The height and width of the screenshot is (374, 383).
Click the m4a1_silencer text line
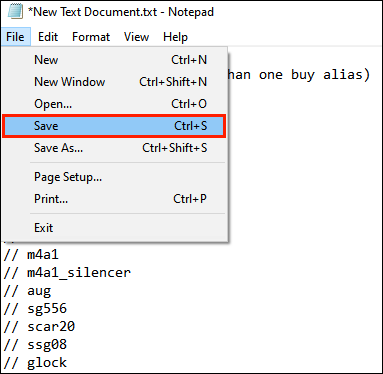click(x=67, y=273)
